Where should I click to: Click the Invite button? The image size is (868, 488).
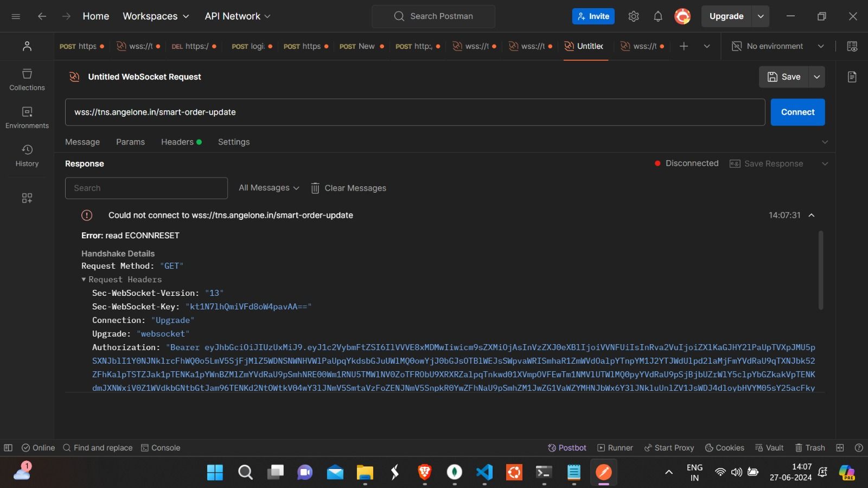click(593, 16)
